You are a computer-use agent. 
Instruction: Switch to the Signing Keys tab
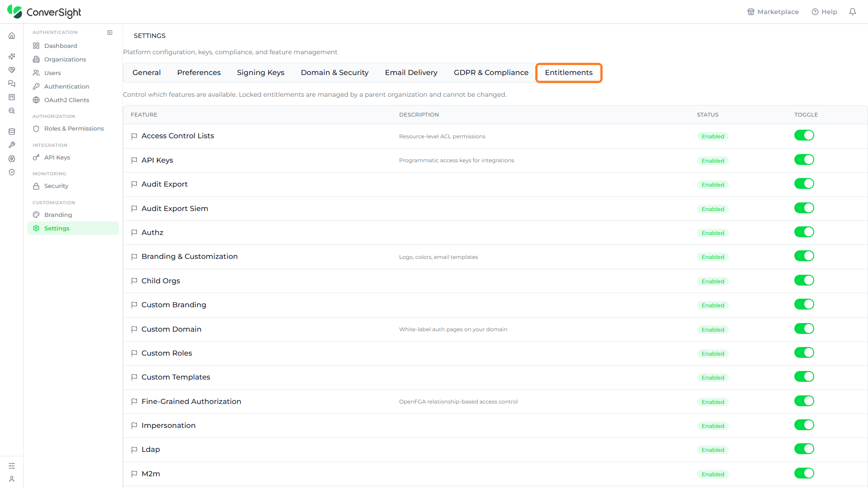(261, 73)
